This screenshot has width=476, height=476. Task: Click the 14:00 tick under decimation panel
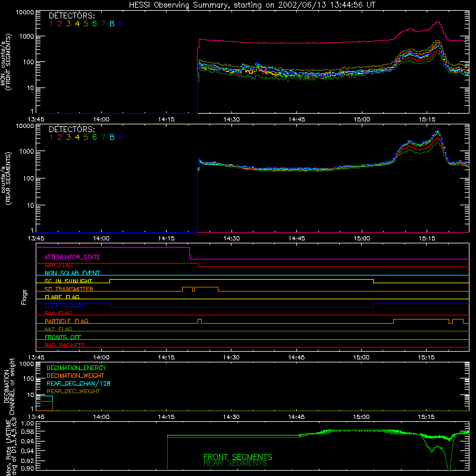(x=101, y=417)
